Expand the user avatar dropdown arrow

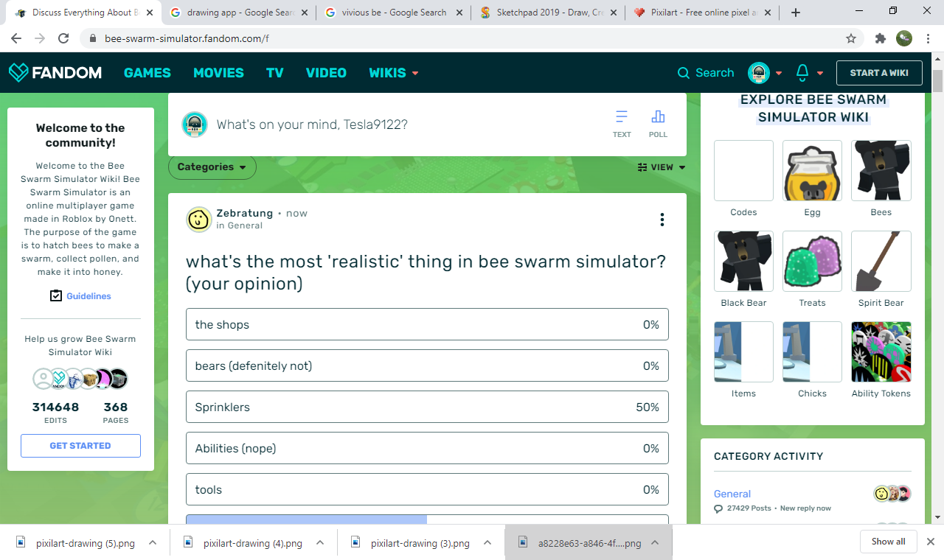pos(779,74)
